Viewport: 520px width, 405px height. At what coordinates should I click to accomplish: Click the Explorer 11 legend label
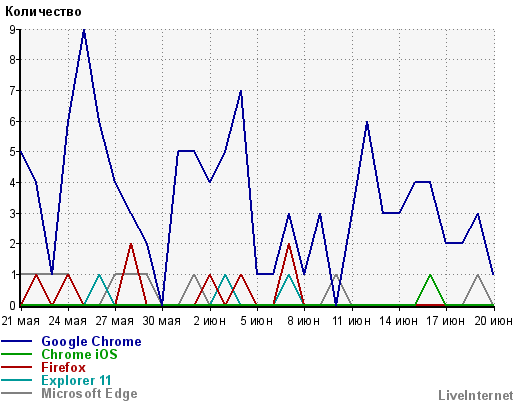(76, 380)
